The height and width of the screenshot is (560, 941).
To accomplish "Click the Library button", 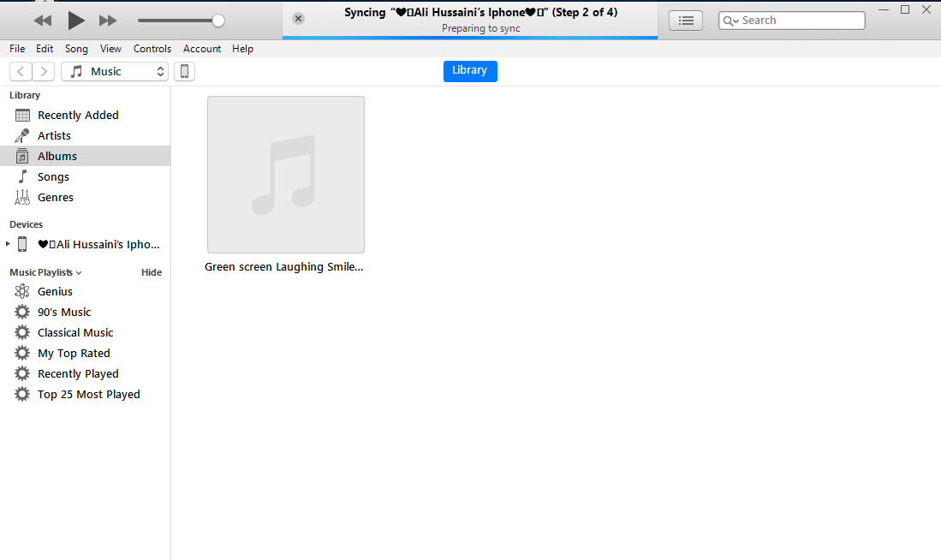I will [x=469, y=71].
